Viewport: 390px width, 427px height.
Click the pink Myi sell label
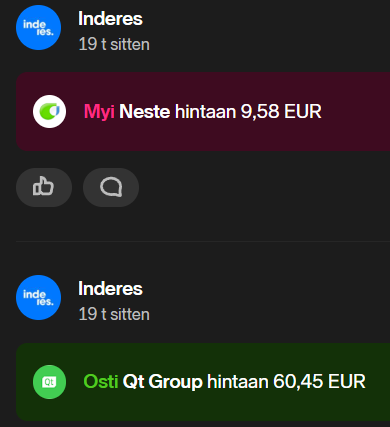tap(99, 112)
